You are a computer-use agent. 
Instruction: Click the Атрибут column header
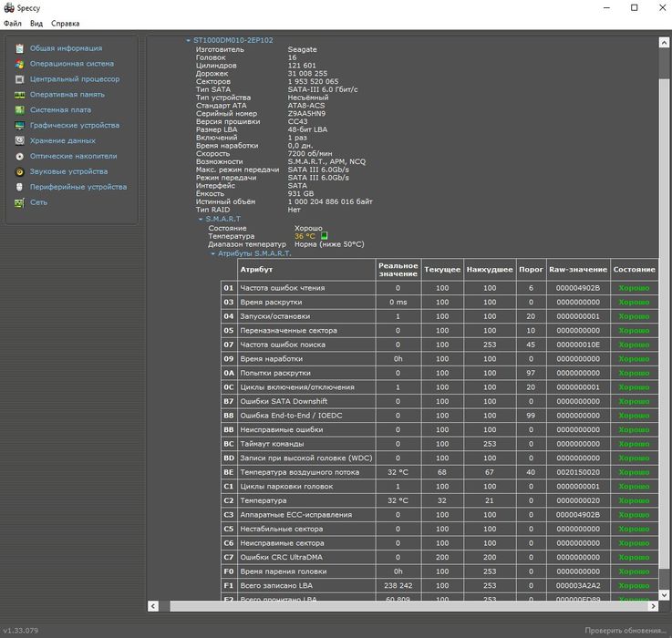[306, 270]
